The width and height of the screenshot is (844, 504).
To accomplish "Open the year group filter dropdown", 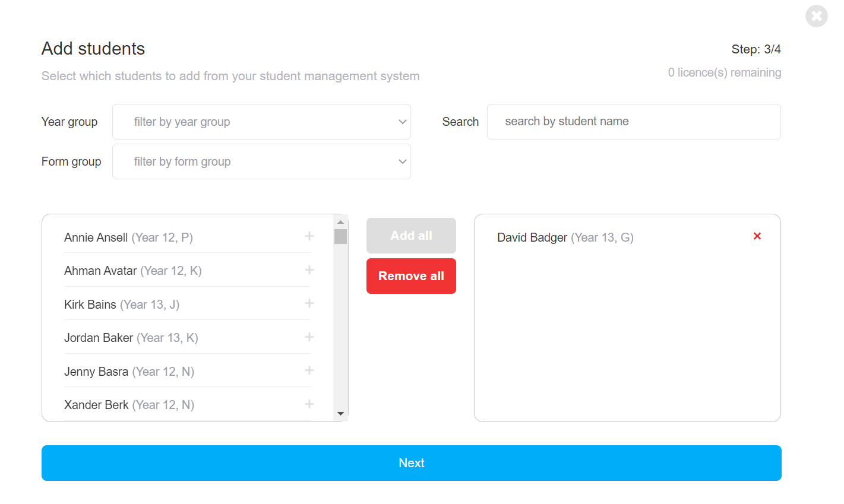I will pyautogui.click(x=261, y=122).
